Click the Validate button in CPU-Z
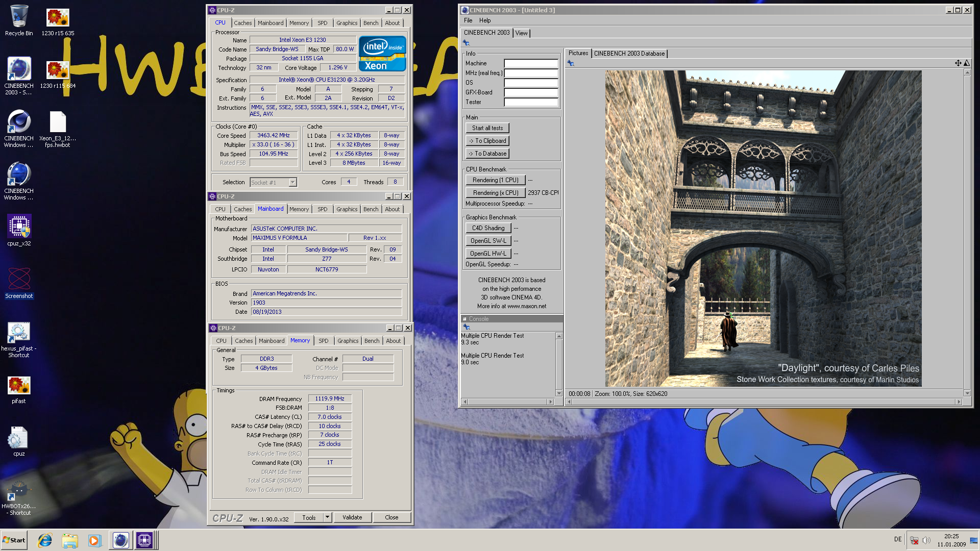Viewport: 980px width, 551px height. pyautogui.click(x=352, y=517)
